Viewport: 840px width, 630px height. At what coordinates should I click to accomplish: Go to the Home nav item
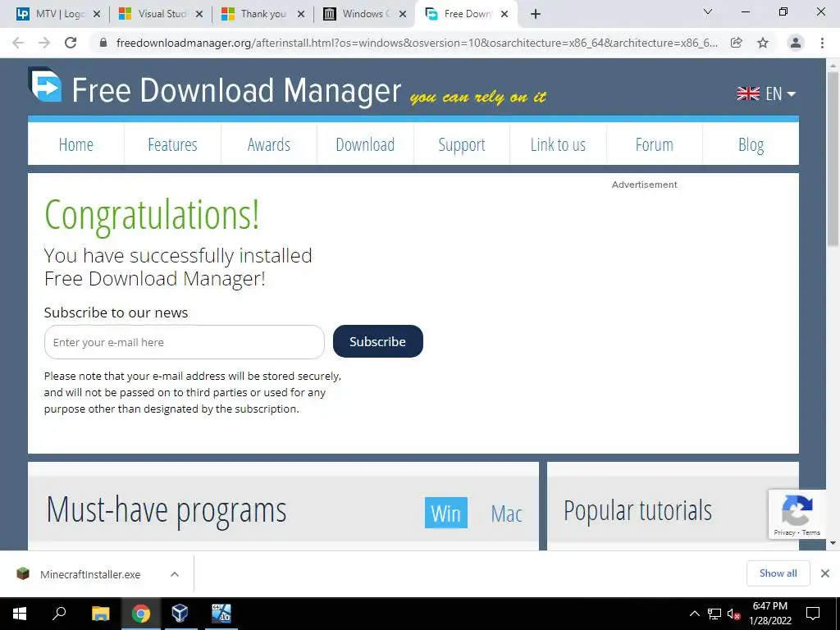[76, 144]
